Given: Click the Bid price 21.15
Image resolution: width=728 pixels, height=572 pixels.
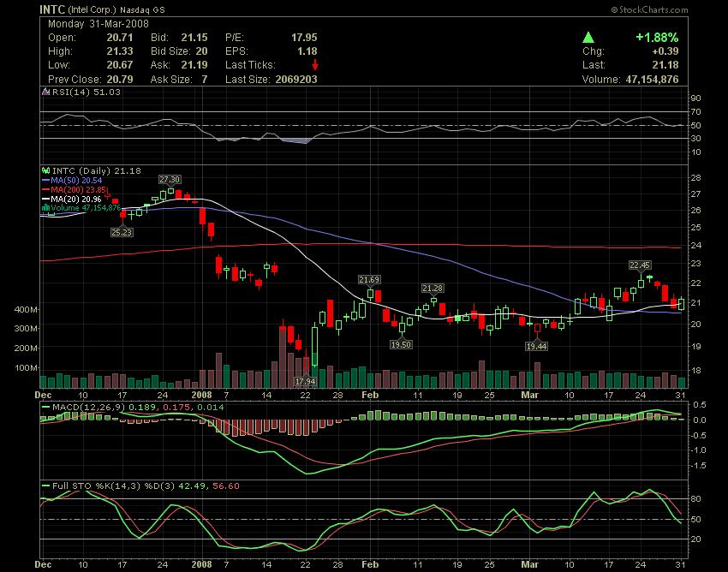Looking at the screenshot, I should coord(194,37).
